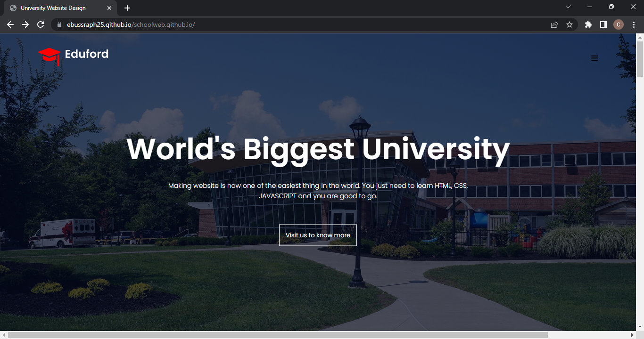Open the browser Extensions puzzle icon

click(588, 24)
